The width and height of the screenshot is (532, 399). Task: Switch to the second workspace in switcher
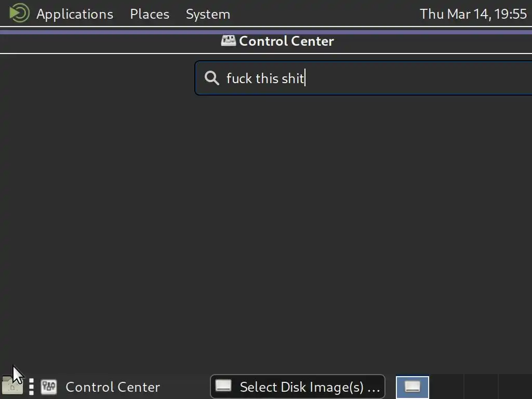click(446, 387)
